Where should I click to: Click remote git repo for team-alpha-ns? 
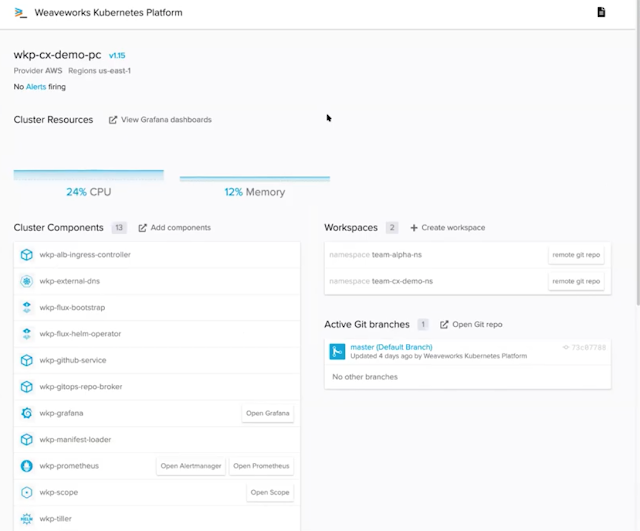pos(576,255)
